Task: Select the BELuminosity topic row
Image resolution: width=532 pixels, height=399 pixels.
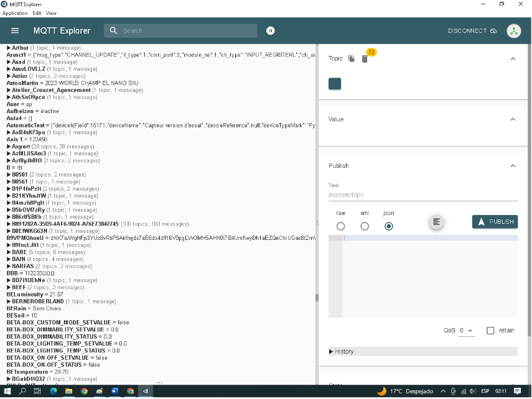Action: pos(35,295)
